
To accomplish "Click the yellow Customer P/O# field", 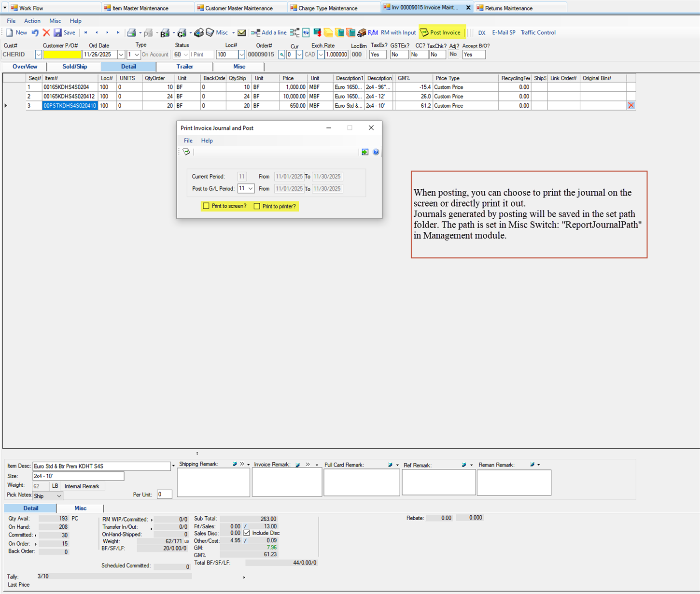I will click(x=62, y=54).
